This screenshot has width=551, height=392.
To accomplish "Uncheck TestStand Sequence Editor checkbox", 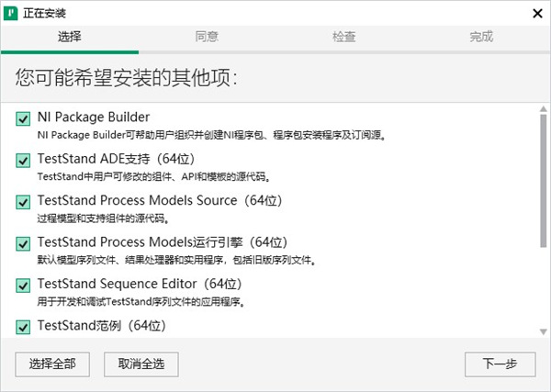I will pyautogui.click(x=23, y=285).
